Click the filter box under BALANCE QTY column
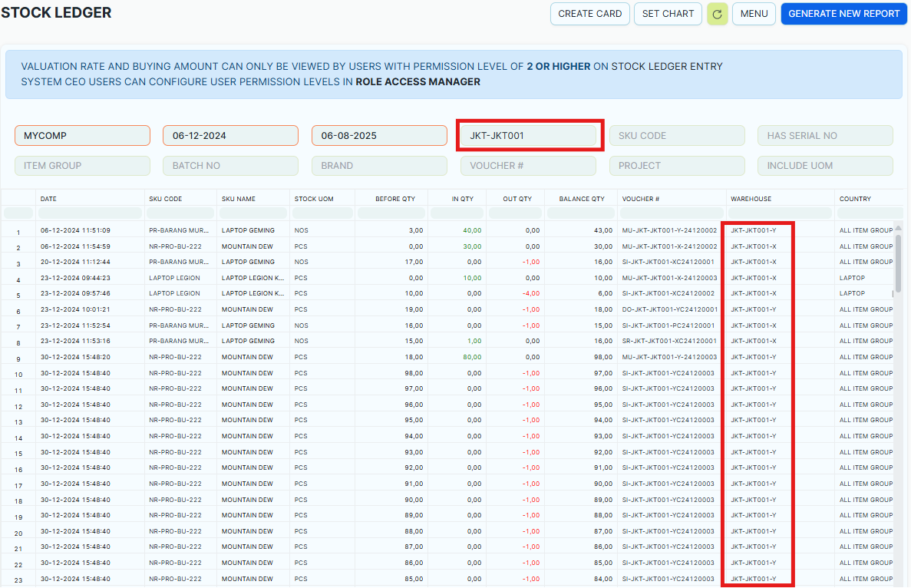This screenshot has height=588, width=911. pyautogui.click(x=581, y=213)
